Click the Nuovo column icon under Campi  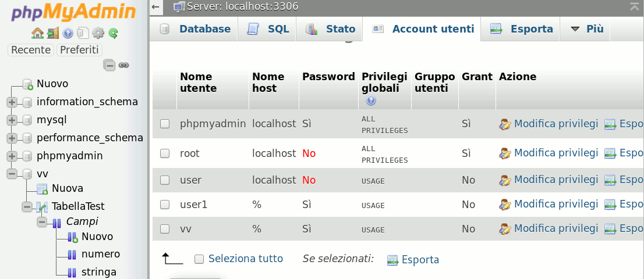72,237
